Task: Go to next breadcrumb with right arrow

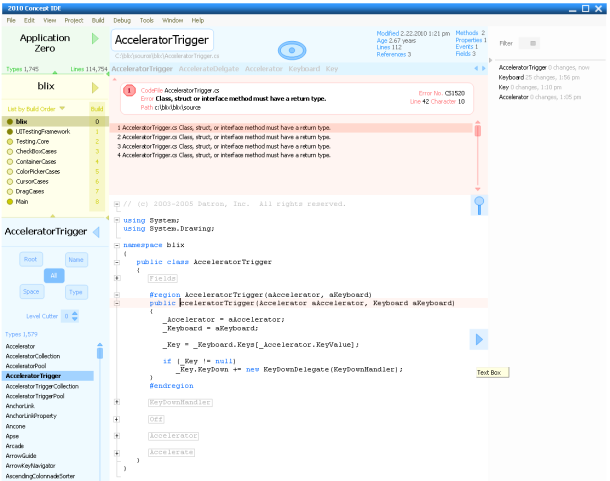Action: coord(484,68)
